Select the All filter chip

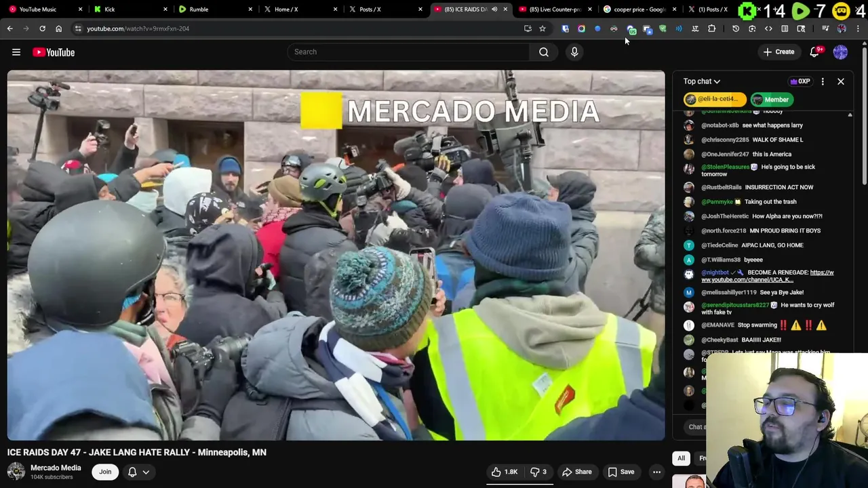click(682, 458)
